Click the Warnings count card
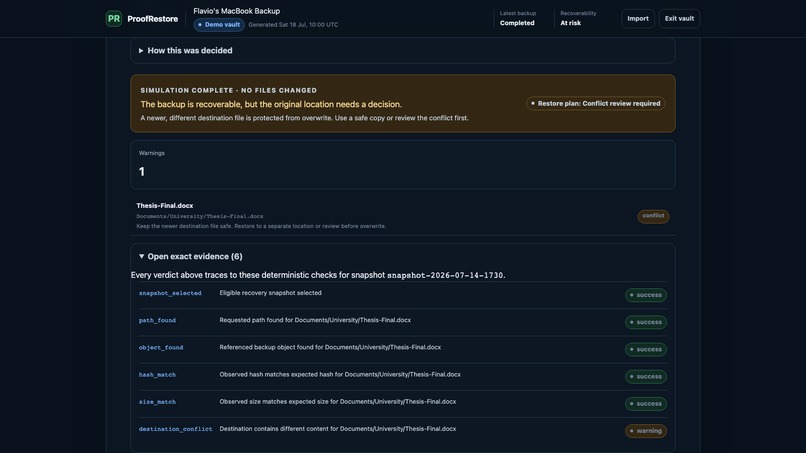Viewport: 806px width, 453px height. 402,165
